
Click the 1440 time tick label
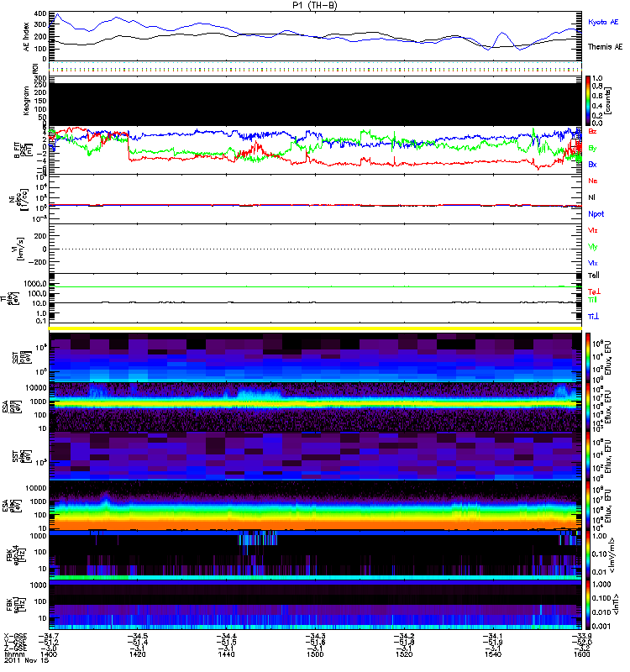[x=226, y=654]
